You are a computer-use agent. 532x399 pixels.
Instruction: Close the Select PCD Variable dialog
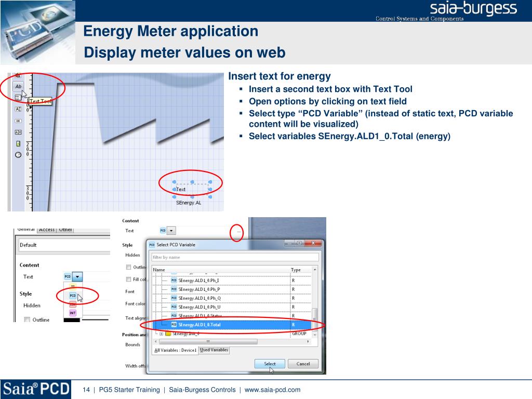[x=313, y=243]
